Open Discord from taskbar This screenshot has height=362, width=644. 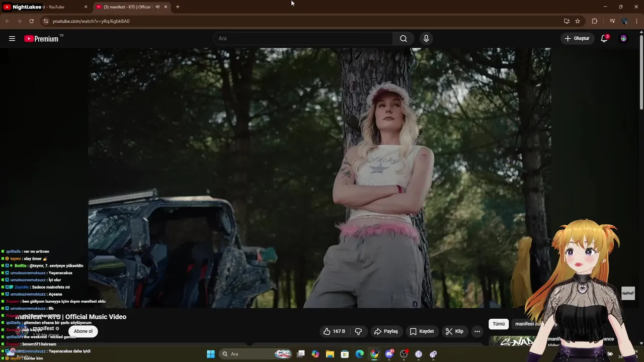pos(389,354)
